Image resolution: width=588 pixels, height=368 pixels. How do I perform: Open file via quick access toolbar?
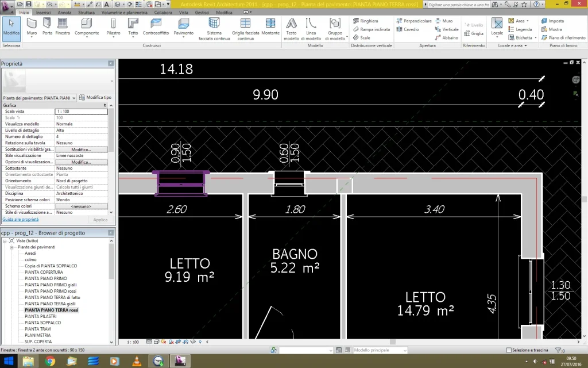click(20, 5)
